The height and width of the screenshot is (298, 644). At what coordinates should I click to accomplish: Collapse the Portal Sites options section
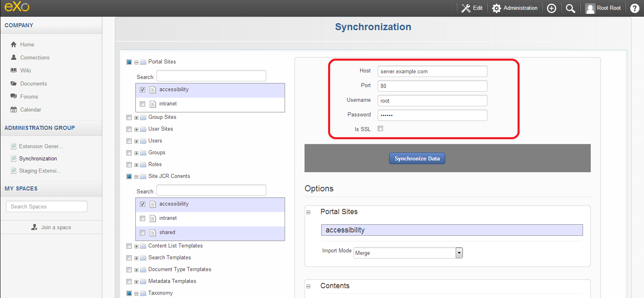pyautogui.click(x=308, y=212)
